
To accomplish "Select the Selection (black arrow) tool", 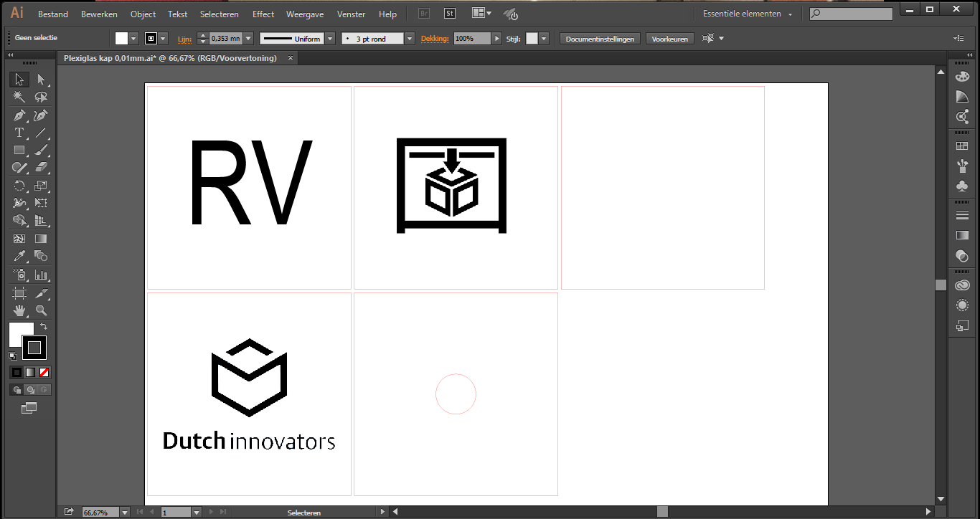I will 19,80.
